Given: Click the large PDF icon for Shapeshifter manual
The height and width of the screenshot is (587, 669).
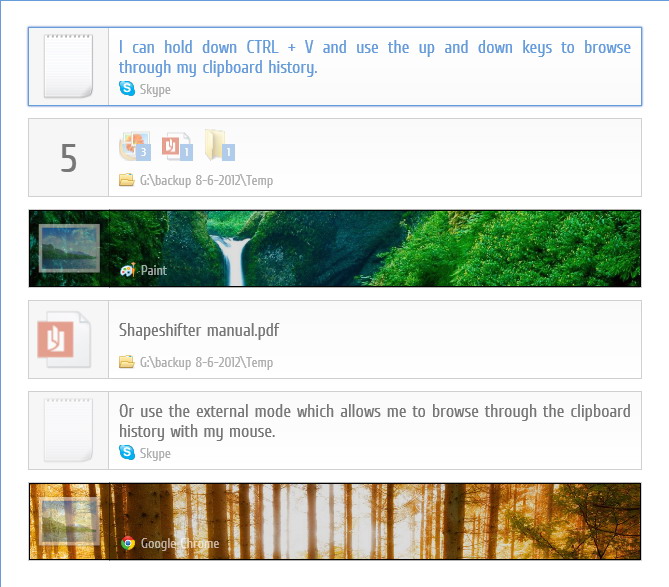Looking at the screenshot, I should click(x=64, y=340).
